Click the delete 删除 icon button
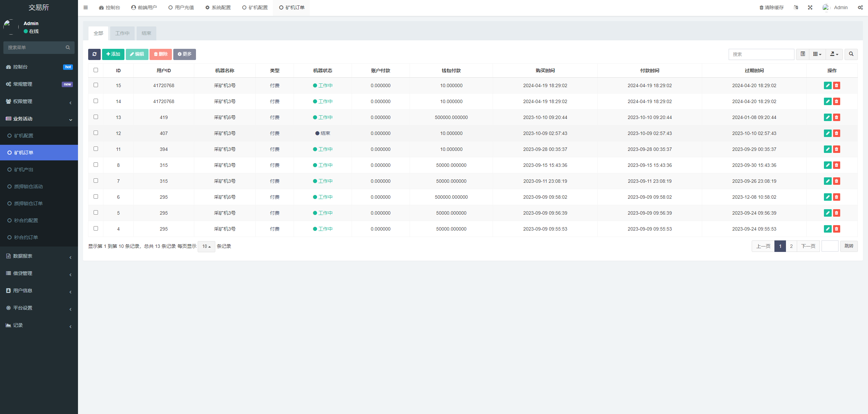868x414 pixels. 161,54
